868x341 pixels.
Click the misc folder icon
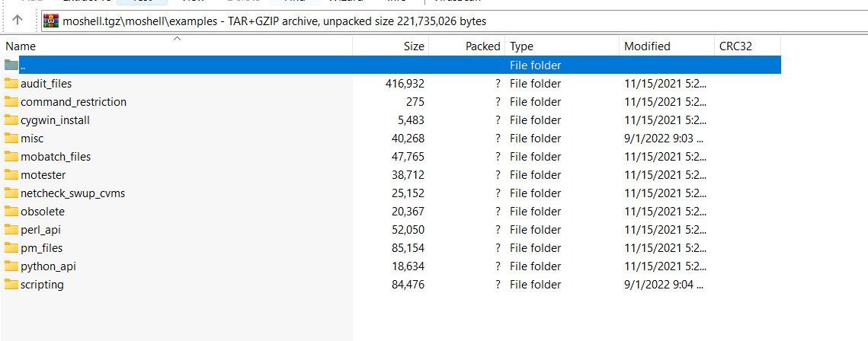click(11, 139)
